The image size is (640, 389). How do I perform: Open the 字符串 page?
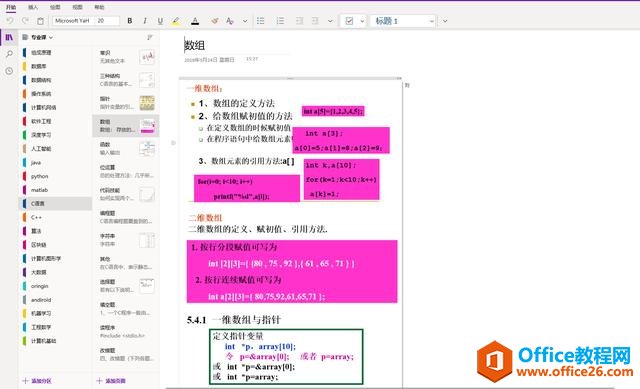tap(126, 240)
